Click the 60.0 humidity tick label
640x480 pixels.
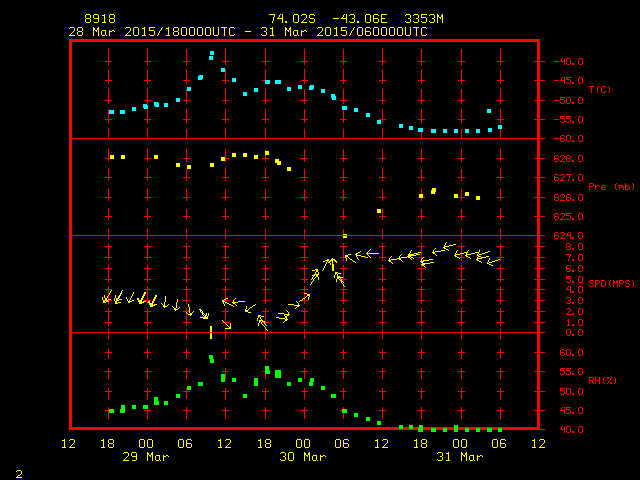[571, 353]
